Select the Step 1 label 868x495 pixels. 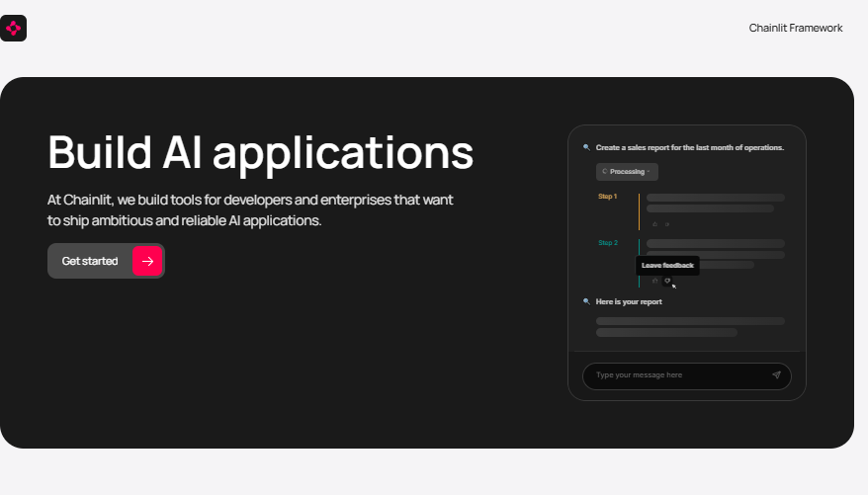pyautogui.click(x=607, y=197)
